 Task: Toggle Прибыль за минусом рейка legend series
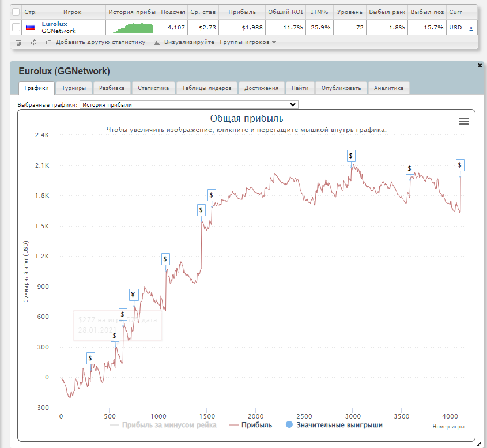[x=163, y=425]
